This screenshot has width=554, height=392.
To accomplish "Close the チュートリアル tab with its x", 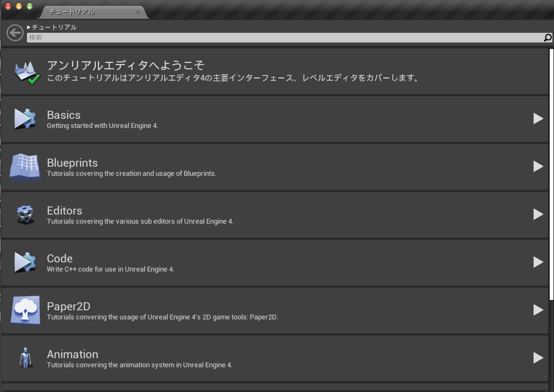I will (138, 12).
